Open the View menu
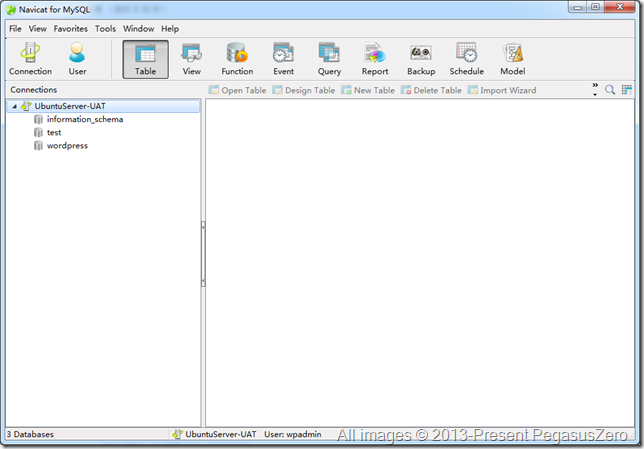 [37, 29]
